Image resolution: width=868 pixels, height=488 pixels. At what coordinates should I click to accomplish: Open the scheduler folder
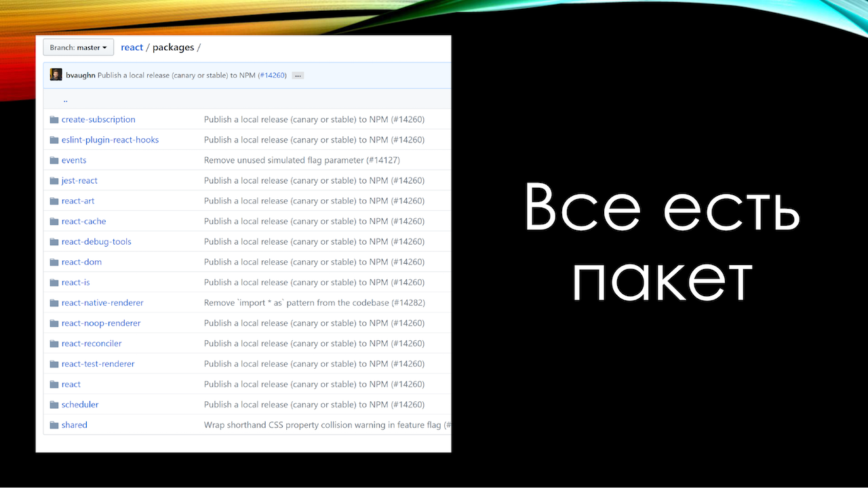click(x=80, y=404)
